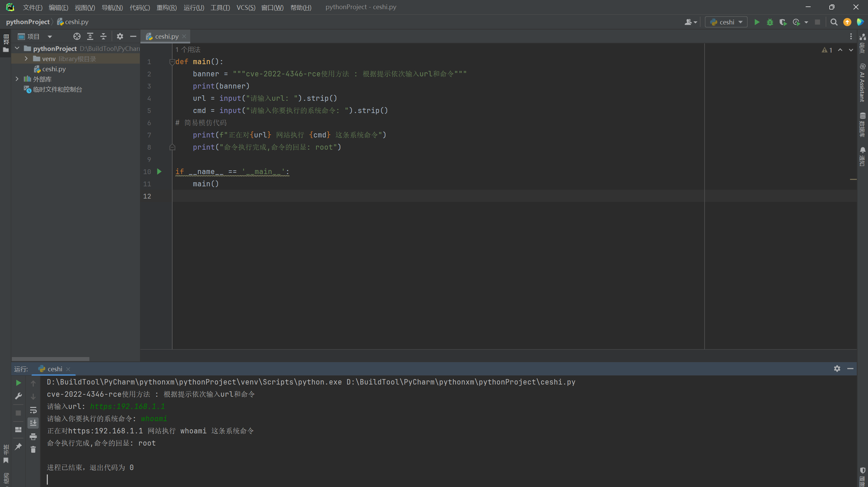Clear console with trash icon
868x487 pixels.
click(x=33, y=450)
